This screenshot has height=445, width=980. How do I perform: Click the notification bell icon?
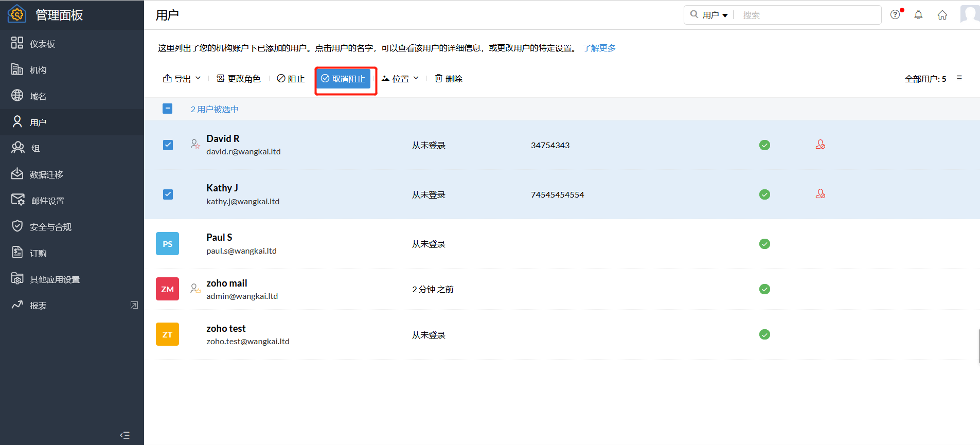[x=918, y=15]
